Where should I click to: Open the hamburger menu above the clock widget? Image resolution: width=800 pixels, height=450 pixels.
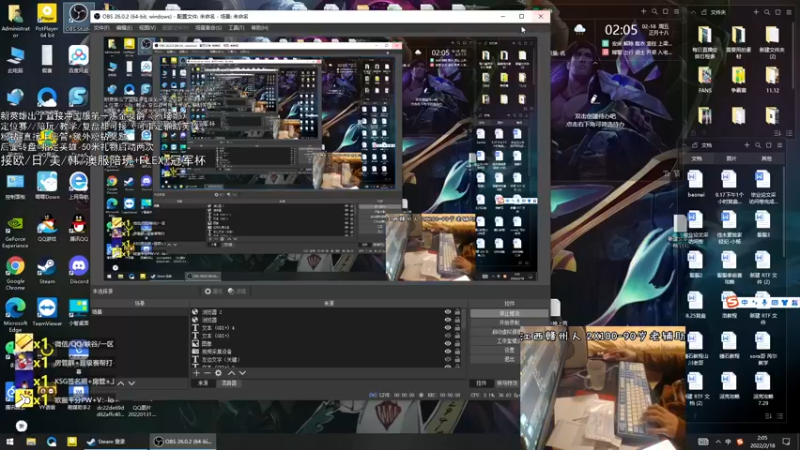tap(677, 11)
